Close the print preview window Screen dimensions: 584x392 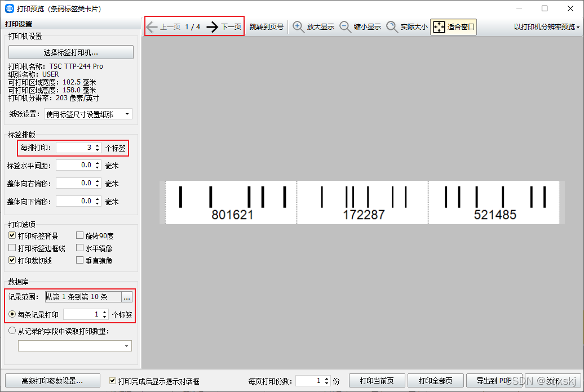point(570,8)
